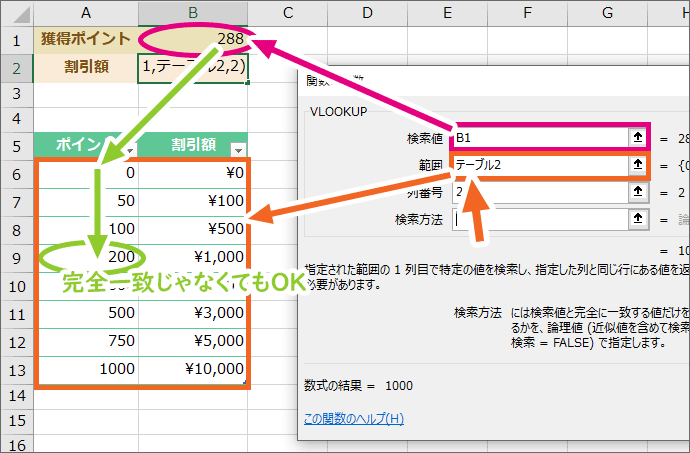Select row 2 header
Viewport: 690px width, 453px height.
point(17,68)
